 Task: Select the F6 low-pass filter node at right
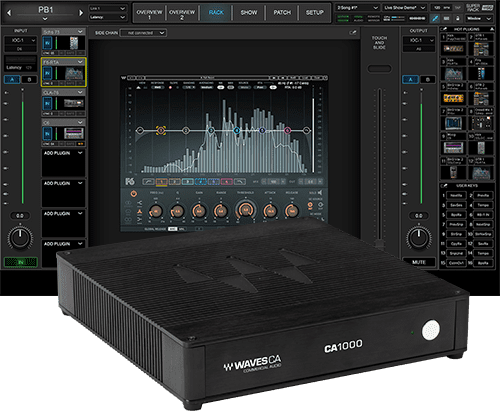(x=307, y=130)
